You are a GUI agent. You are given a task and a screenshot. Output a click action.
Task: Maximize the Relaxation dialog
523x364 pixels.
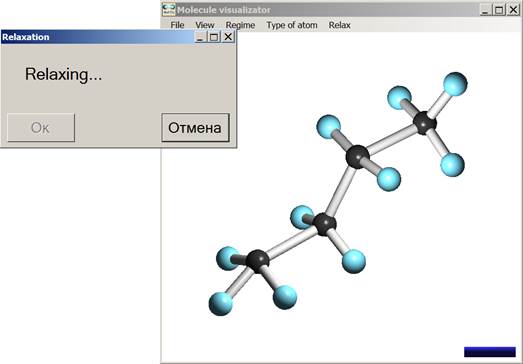214,37
